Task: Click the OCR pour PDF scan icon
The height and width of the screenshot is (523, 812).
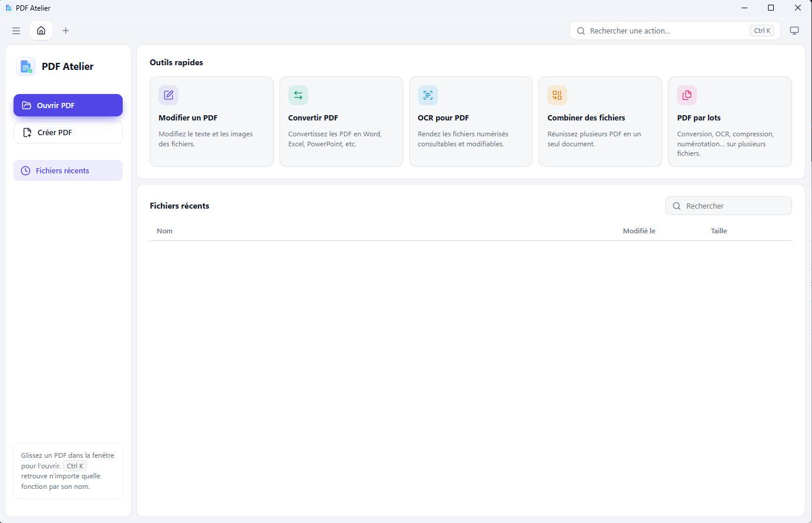Action: click(x=428, y=95)
